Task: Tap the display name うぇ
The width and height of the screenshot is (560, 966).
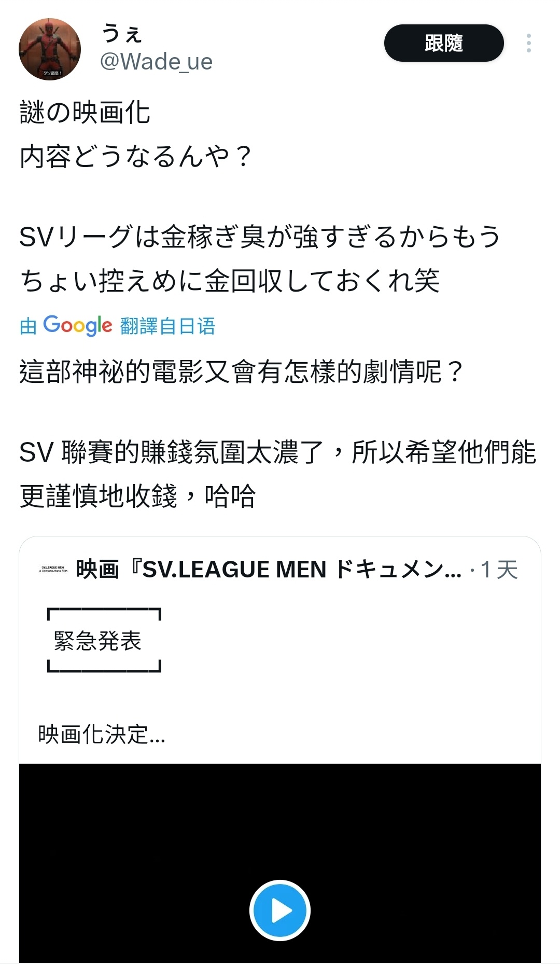Action: pyautogui.click(x=122, y=33)
